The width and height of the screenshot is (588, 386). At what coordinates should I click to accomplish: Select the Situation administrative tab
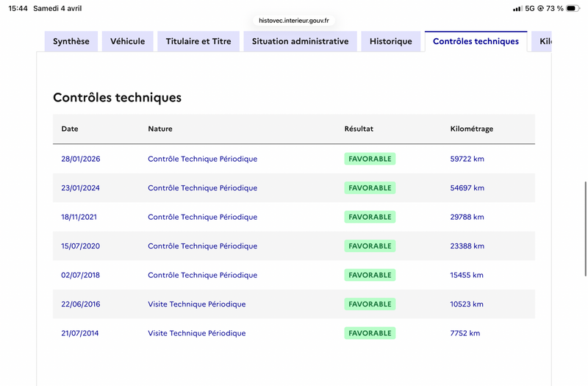pyautogui.click(x=301, y=41)
